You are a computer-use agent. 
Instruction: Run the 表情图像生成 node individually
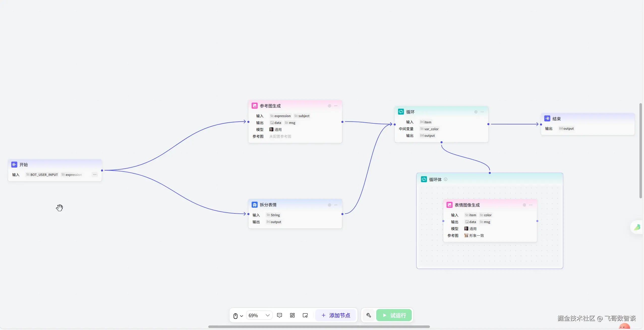coord(524,205)
